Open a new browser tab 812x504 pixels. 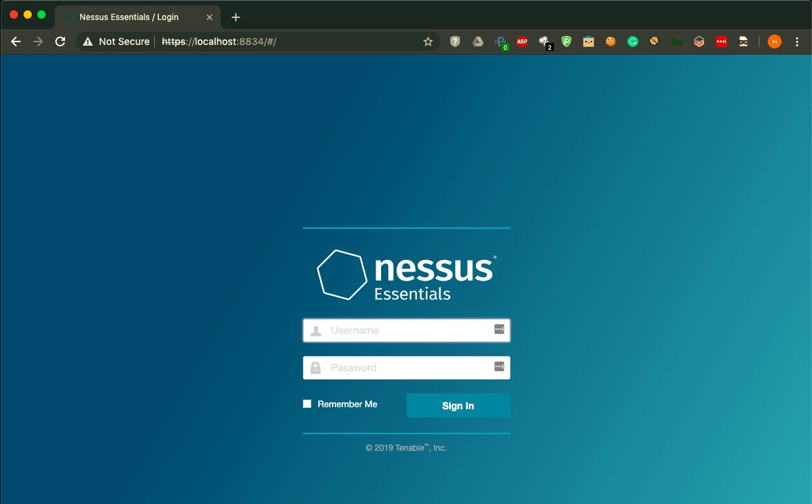(235, 17)
